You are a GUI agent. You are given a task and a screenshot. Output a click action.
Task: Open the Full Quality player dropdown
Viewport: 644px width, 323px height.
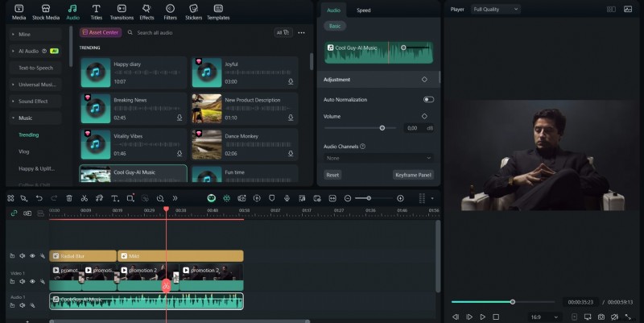coord(496,9)
